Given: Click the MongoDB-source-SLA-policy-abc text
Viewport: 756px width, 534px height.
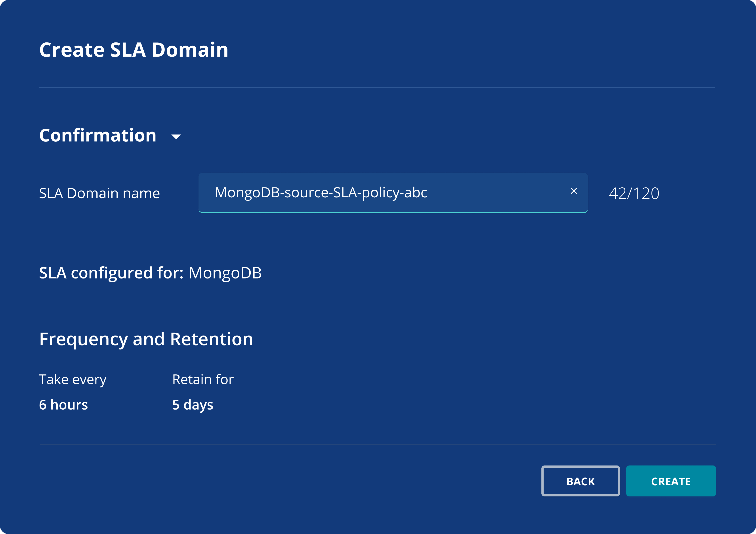Looking at the screenshot, I should pos(321,193).
